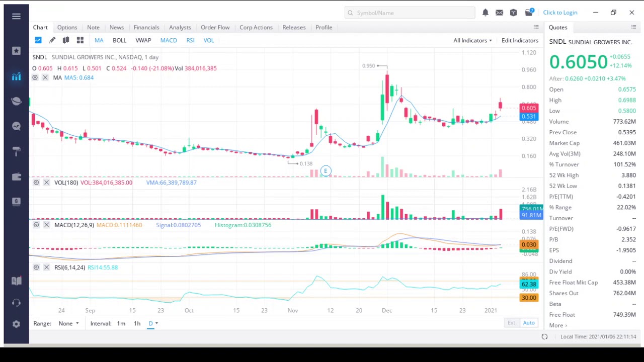The height and width of the screenshot is (362, 644).
Task: Open the hamburger menu in the sidebar
Action: coord(16,16)
